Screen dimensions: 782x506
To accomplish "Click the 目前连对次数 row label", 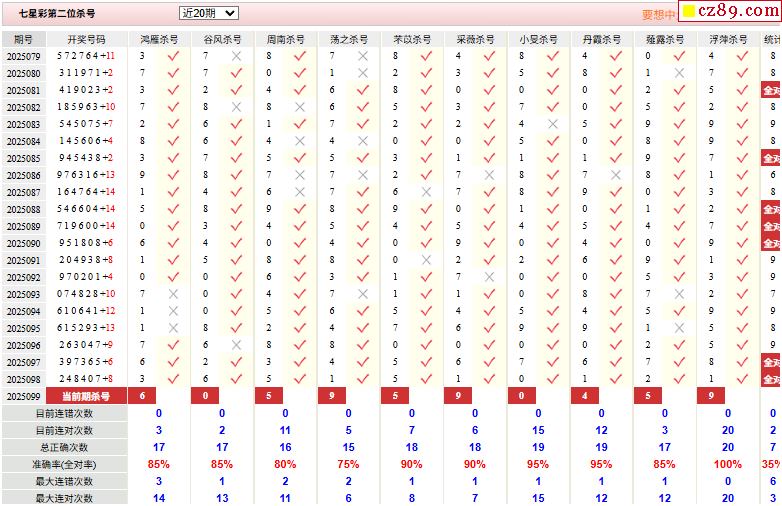I will click(x=64, y=430).
